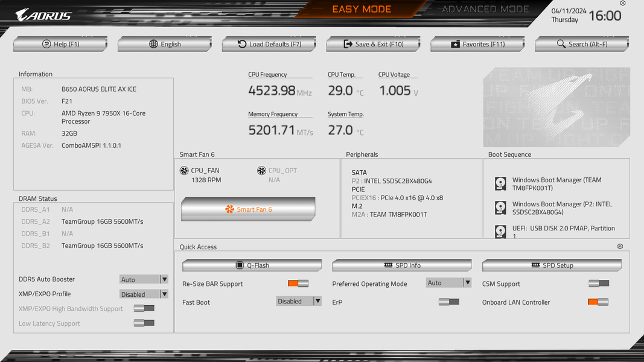Click the AORUS falcon artwork image
The image size is (644, 362).
coord(556,107)
